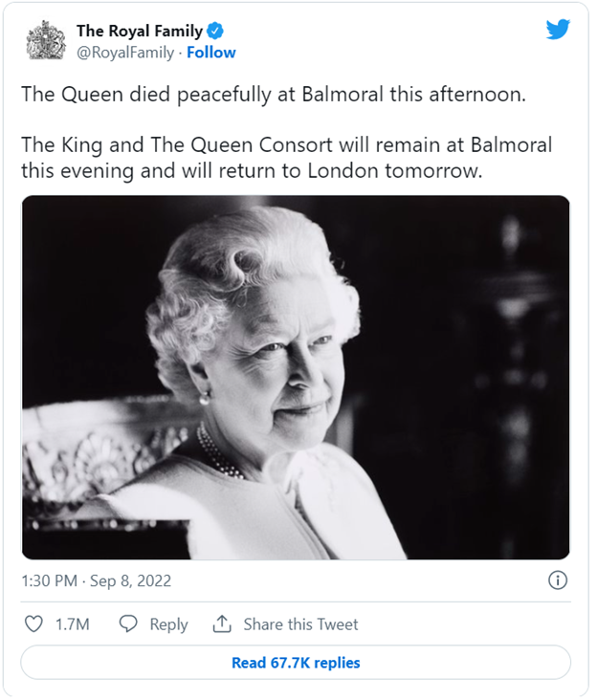Screen dimensions: 597x700
Task: Click the Reply text label
Action: tap(168, 624)
